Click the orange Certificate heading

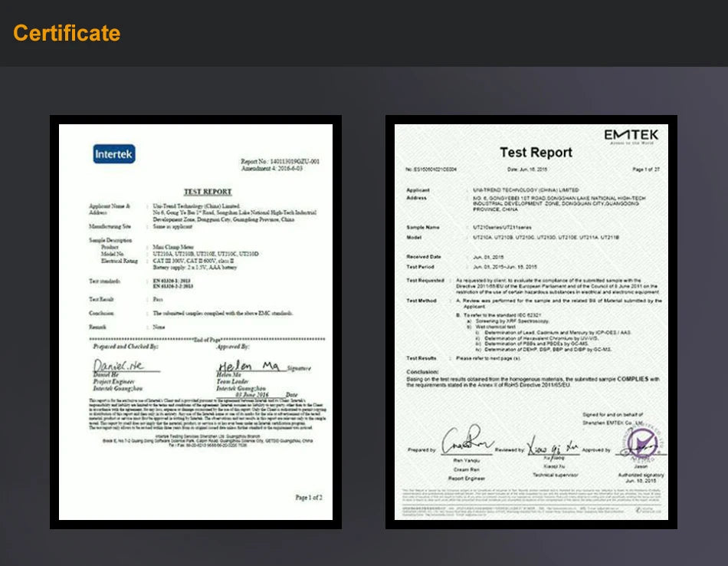click(67, 34)
